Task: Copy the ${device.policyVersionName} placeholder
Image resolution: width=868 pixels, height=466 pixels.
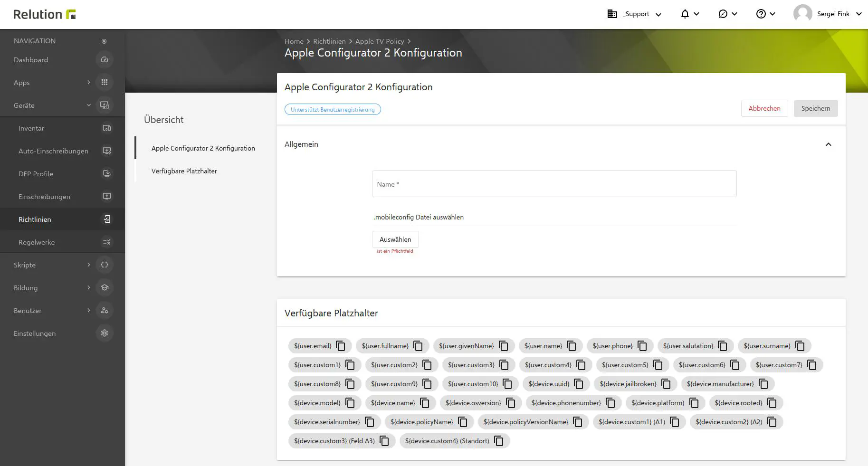Action: pyautogui.click(x=578, y=422)
